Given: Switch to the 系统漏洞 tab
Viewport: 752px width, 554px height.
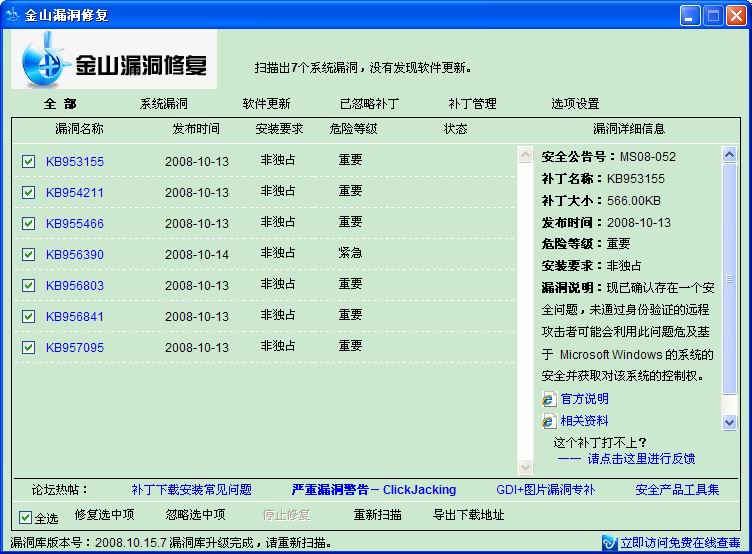Looking at the screenshot, I should (164, 104).
